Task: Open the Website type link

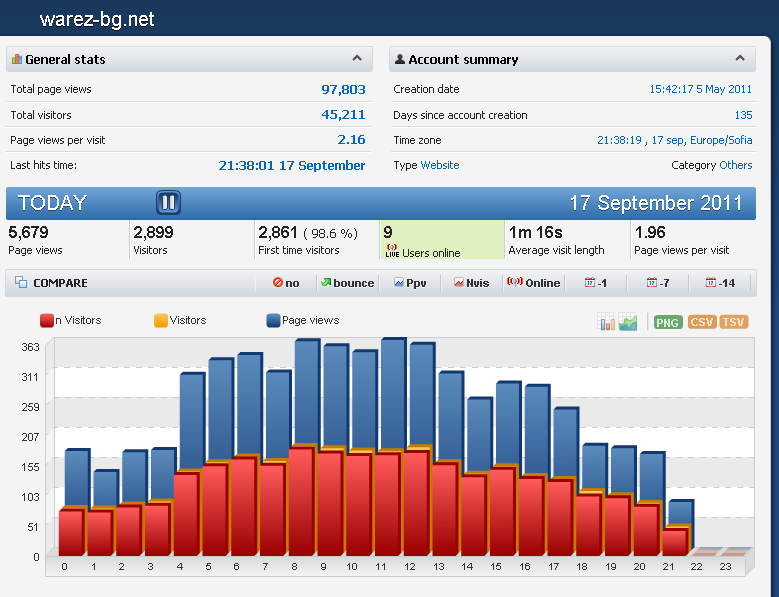Action: coord(440,165)
